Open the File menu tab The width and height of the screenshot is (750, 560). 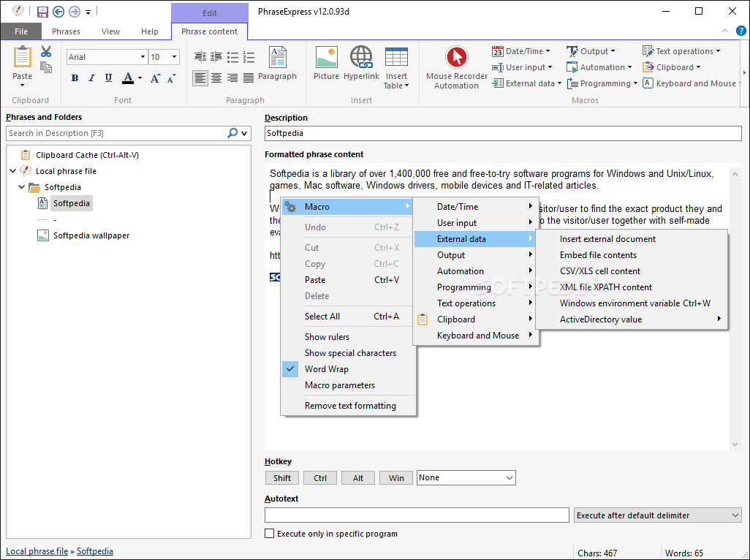click(x=21, y=31)
